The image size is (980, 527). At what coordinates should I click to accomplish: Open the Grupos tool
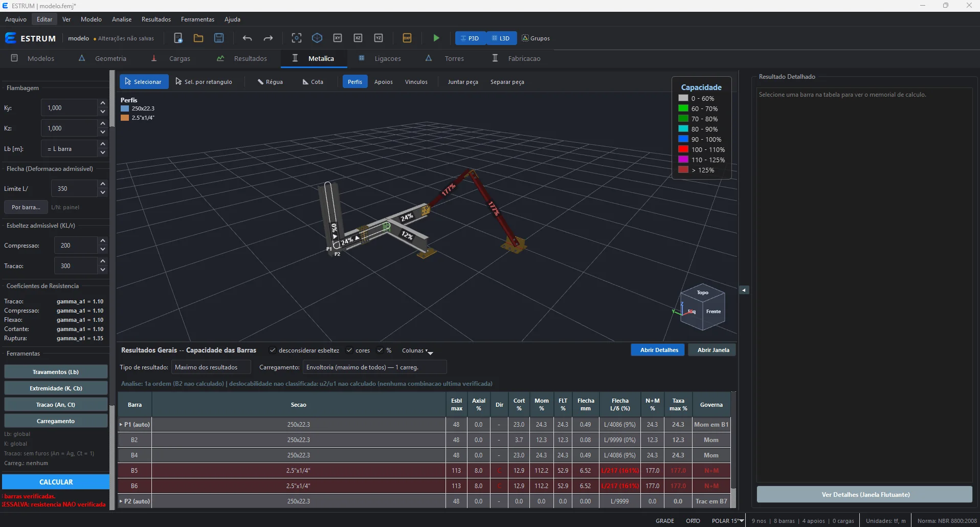coord(536,38)
